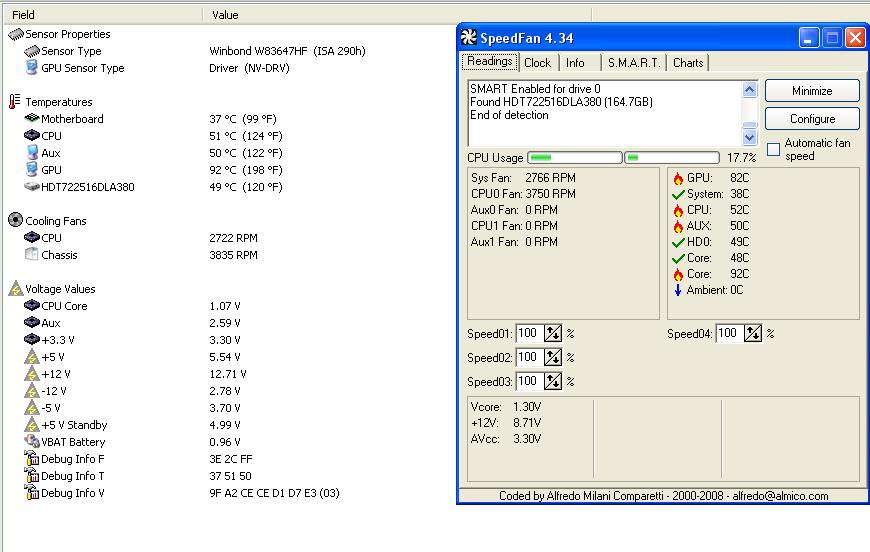Switch to the Charts tab
The image size is (870, 552).
pyautogui.click(x=688, y=63)
